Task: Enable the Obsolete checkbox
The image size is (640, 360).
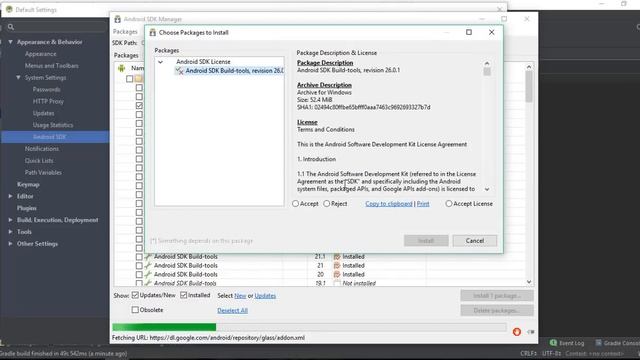Action: point(135,310)
